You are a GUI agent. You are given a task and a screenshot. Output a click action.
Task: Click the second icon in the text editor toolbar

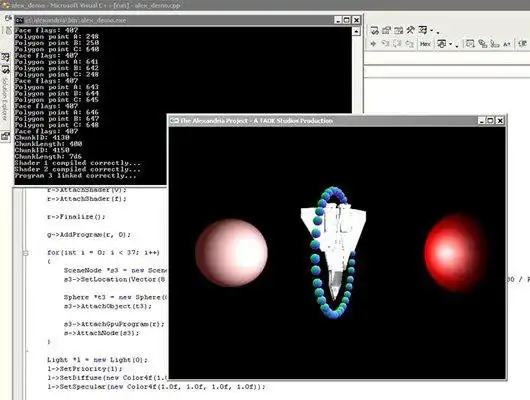pyautogui.click(x=483, y=44)
